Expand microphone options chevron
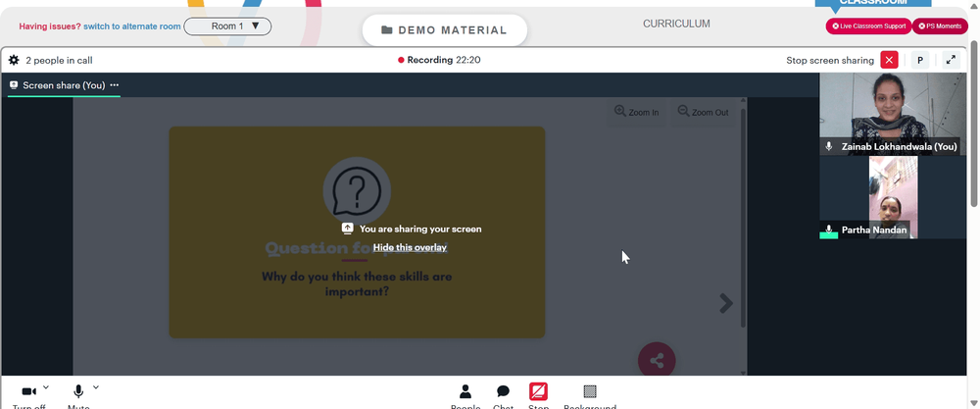The image size is (980, 409). pos(96,387)
